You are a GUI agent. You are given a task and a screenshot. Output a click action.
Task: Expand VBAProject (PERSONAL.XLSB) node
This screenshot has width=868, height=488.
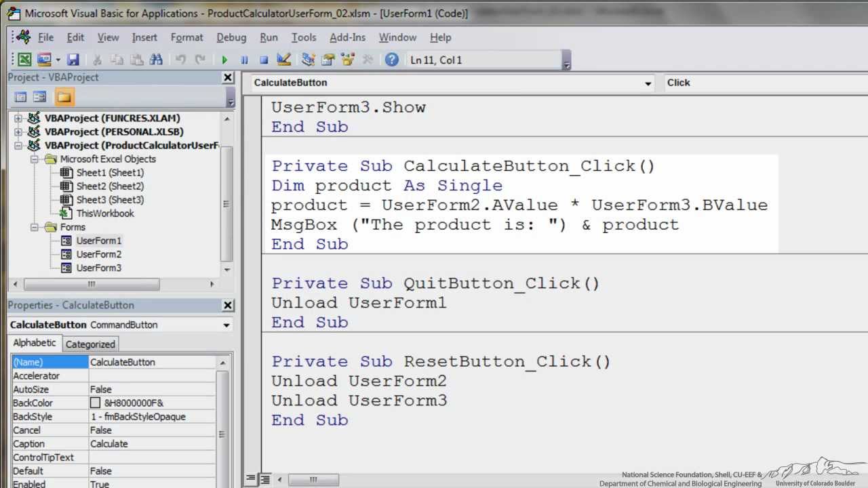tap(18, 132)
